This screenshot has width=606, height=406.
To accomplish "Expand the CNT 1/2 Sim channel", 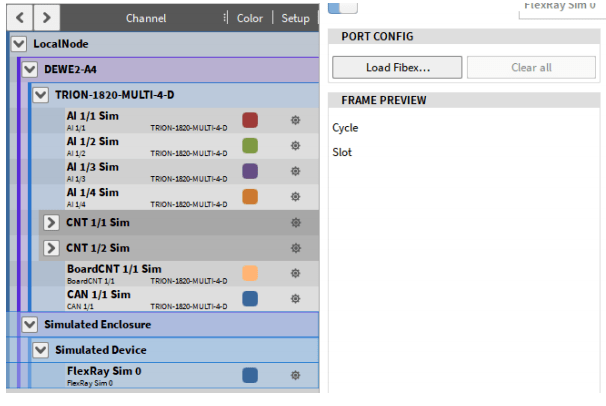I will coord(52,248).
